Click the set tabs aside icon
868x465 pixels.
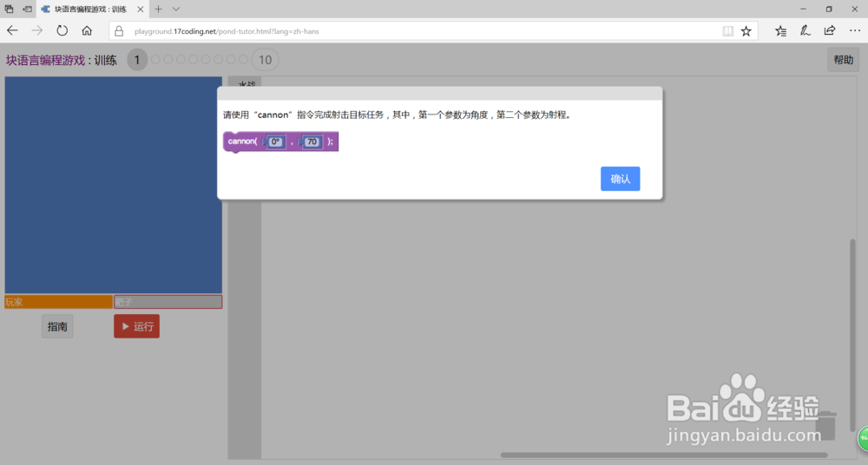pos(27,9)
